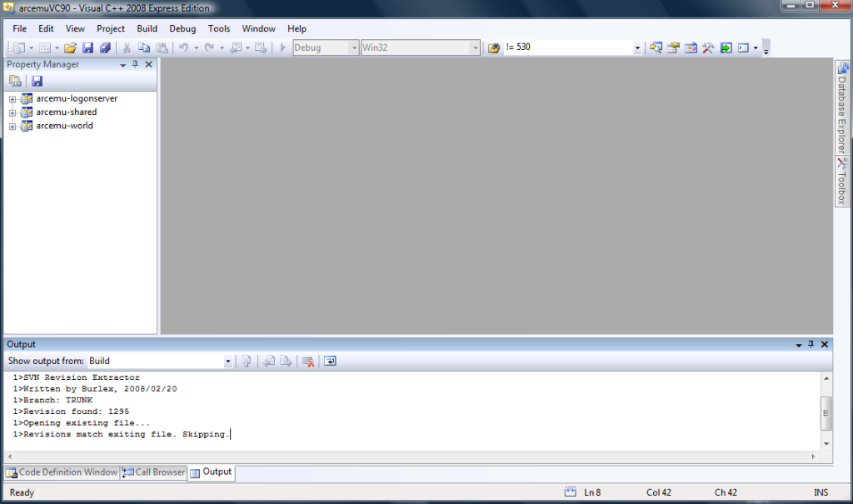Click the Find in Files binoculars-folder icon
The height and width of the screenshot is (504, 853).
pyautogui.click(x=493, y=47)
